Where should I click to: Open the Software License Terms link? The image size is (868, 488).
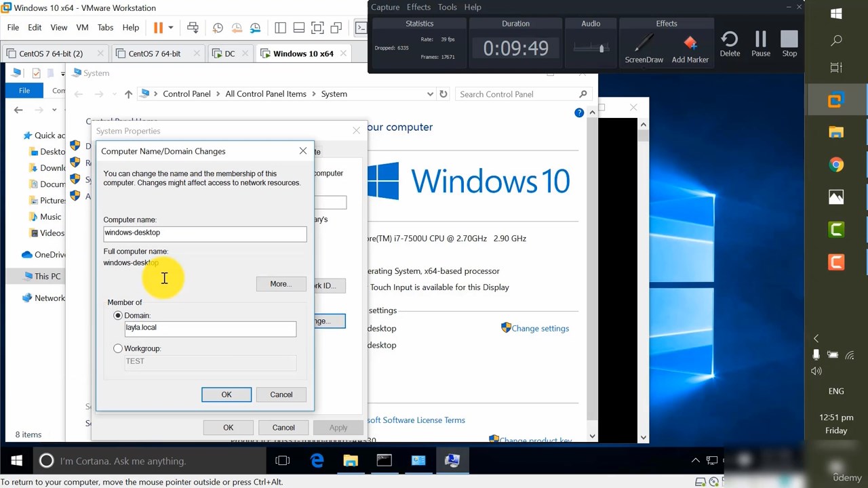coord(416,420)
